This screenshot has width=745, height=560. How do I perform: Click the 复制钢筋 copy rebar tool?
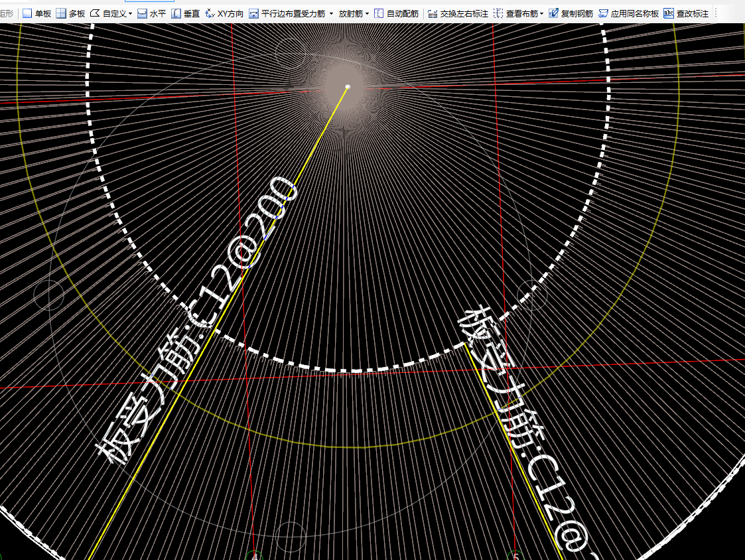click(x=571, y=14)
